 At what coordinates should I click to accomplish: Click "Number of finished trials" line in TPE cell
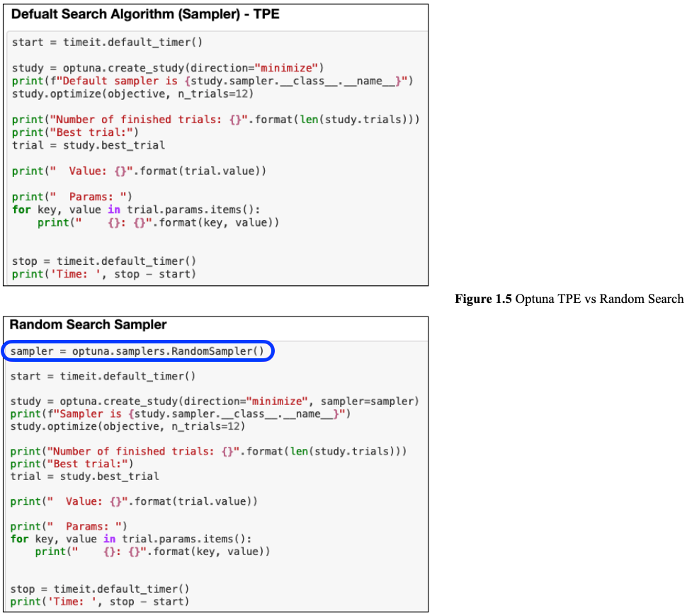(x=215, y=120)
